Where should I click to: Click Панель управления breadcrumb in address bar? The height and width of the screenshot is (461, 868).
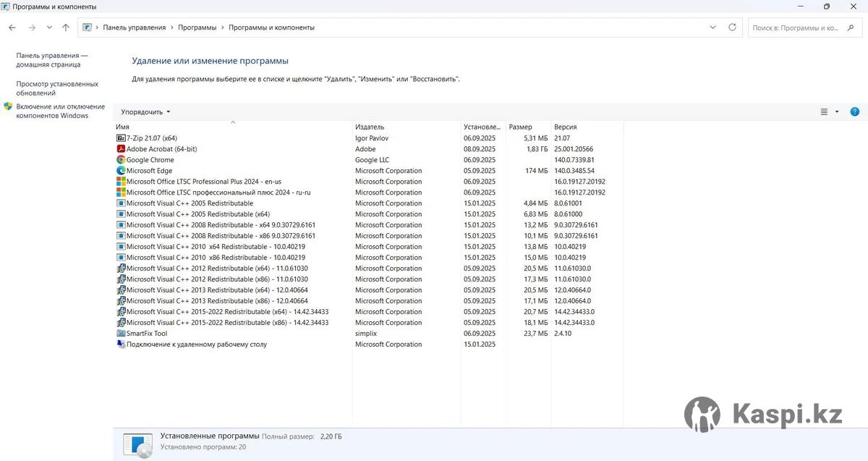pyautogui.click(x=134, y=28)
